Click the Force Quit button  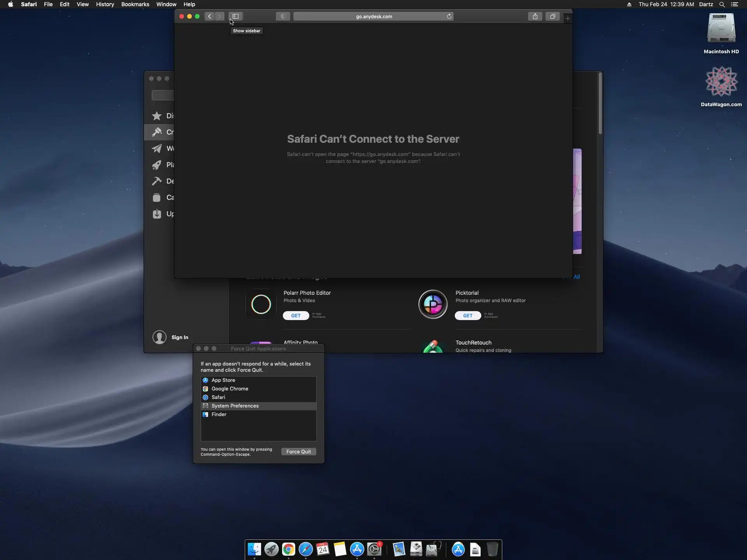[x=298, y=451]
